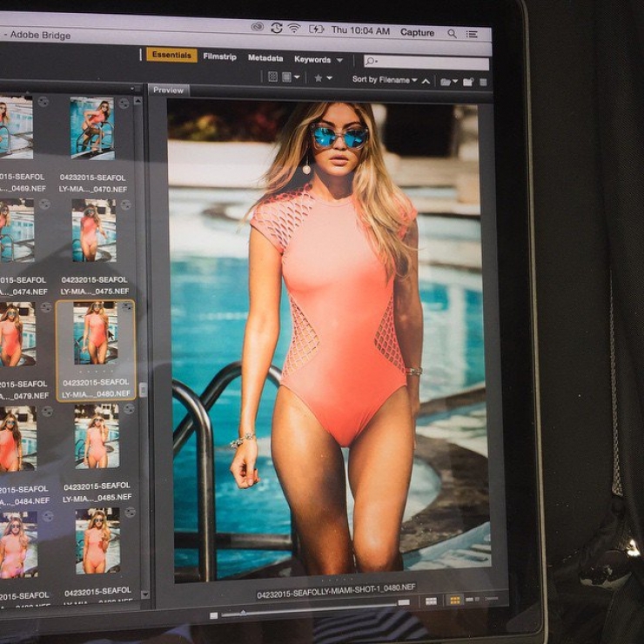Viewport: 644px width, 644px height.
Task: Open the Creative Cloud menu bar icon
Action: (258, 27)
